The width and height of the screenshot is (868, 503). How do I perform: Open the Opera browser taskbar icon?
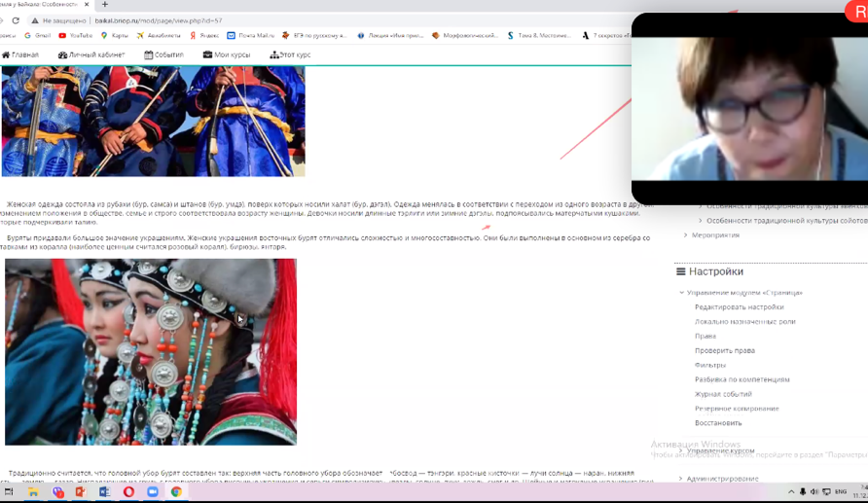pos(128,492)
